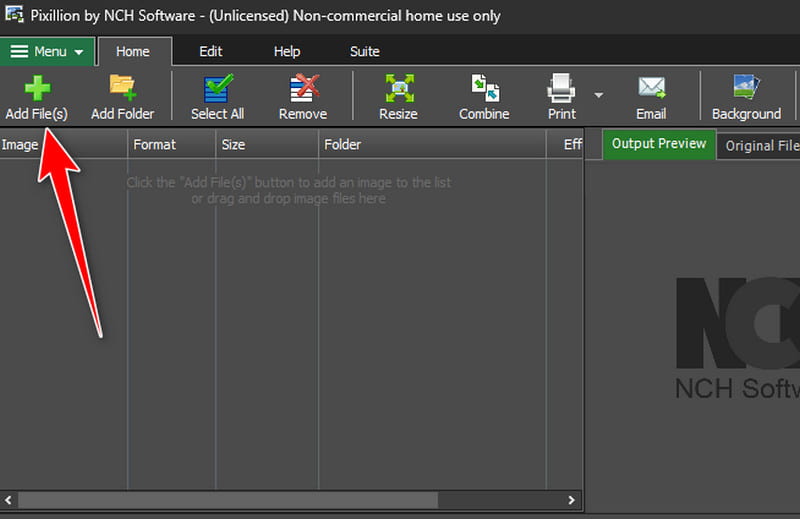800x519 pixels.
Task: Open the Suite tab
Action: tap(365, 52)
